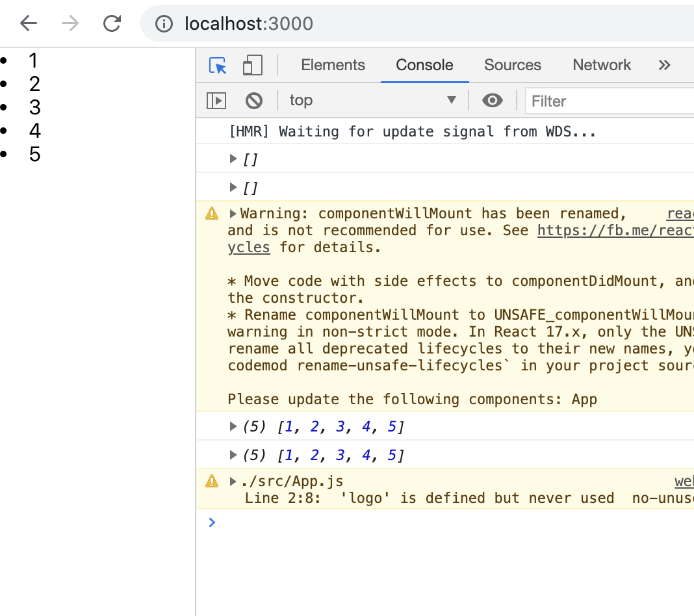Image resolution: width=694 pixels, height=616 pixels.
Task: Expand the second empty array log
Action: click(x=233, y=187)
